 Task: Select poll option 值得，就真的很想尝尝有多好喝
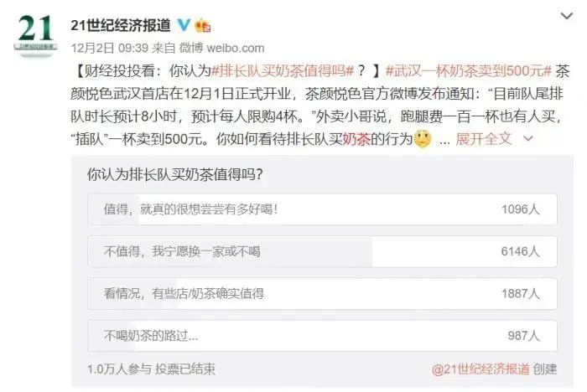click(x=322, y=209)
